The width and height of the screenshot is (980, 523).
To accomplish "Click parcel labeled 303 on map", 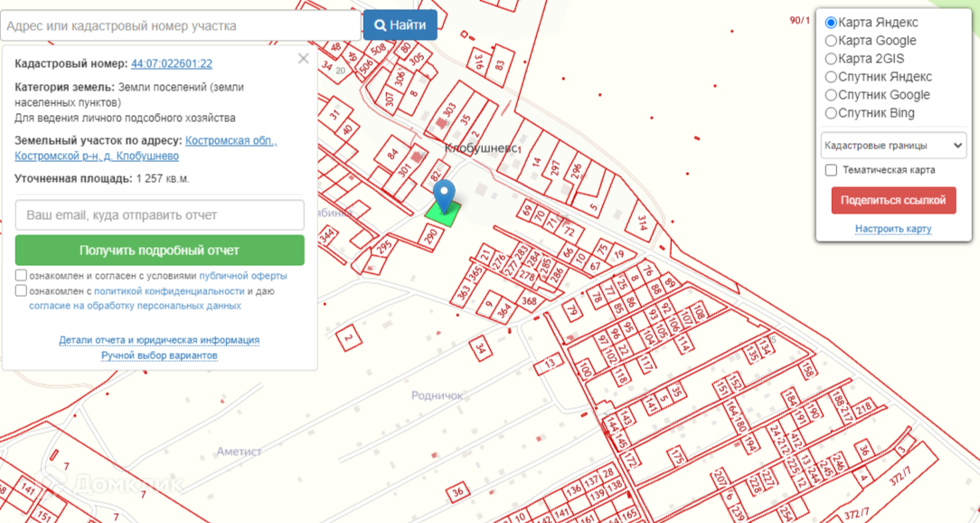I will point(448,109).
